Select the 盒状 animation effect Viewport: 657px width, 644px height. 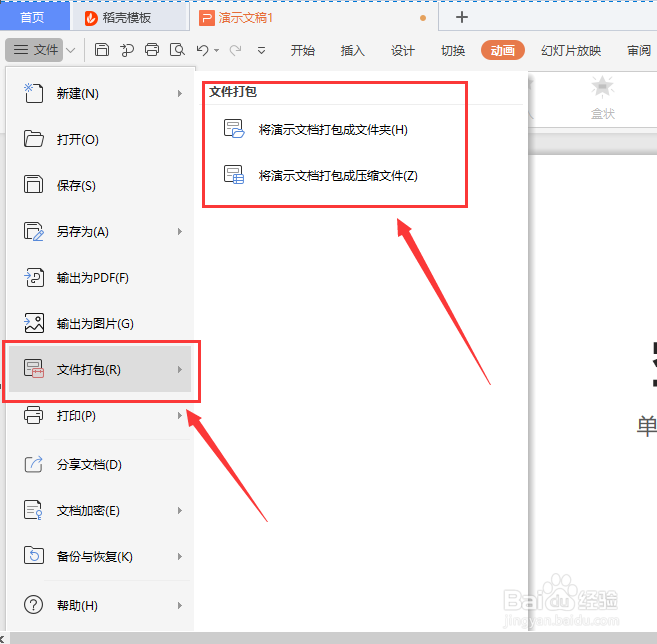(603, 98)
